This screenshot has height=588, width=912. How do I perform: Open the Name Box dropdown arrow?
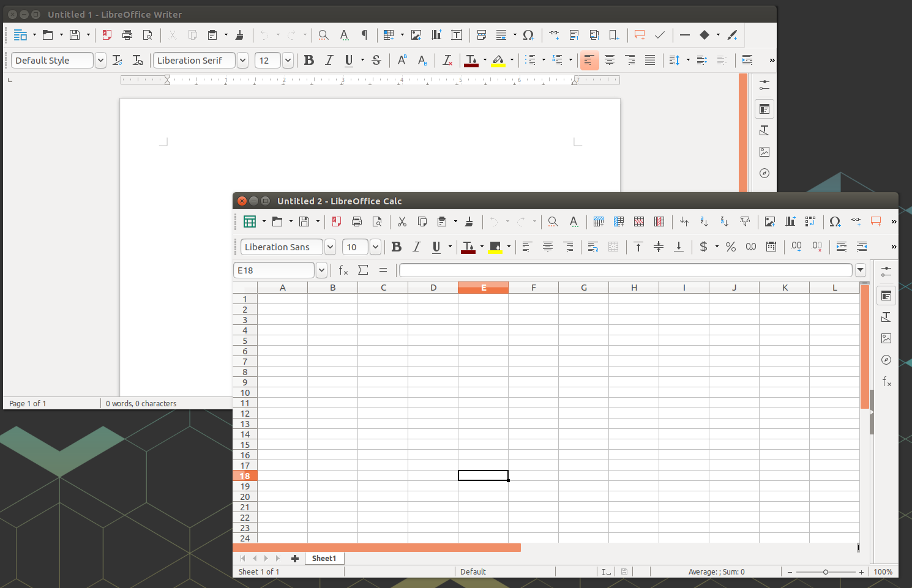(321, 270)
